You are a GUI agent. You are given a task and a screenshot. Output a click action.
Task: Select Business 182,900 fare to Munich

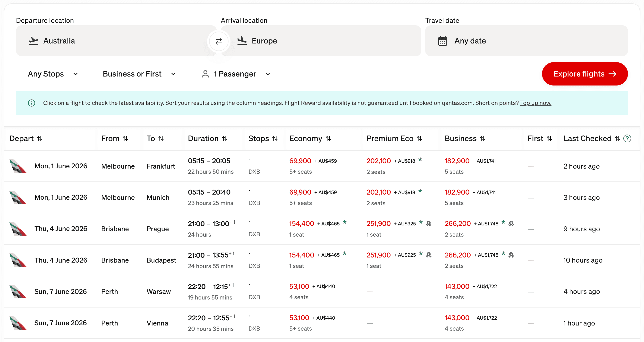(x=457, y=192)
